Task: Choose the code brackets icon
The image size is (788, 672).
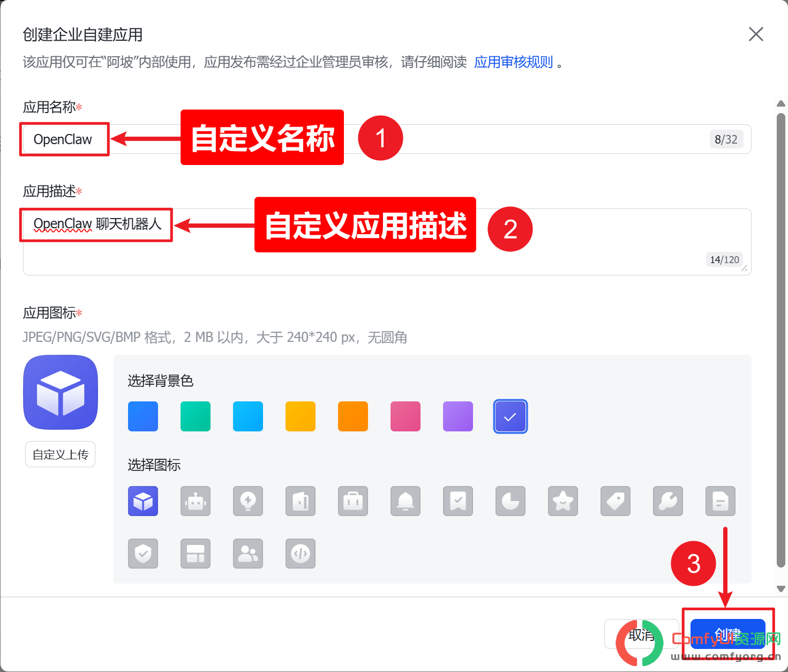Action: pyautogui.click(x=301, y=554)
